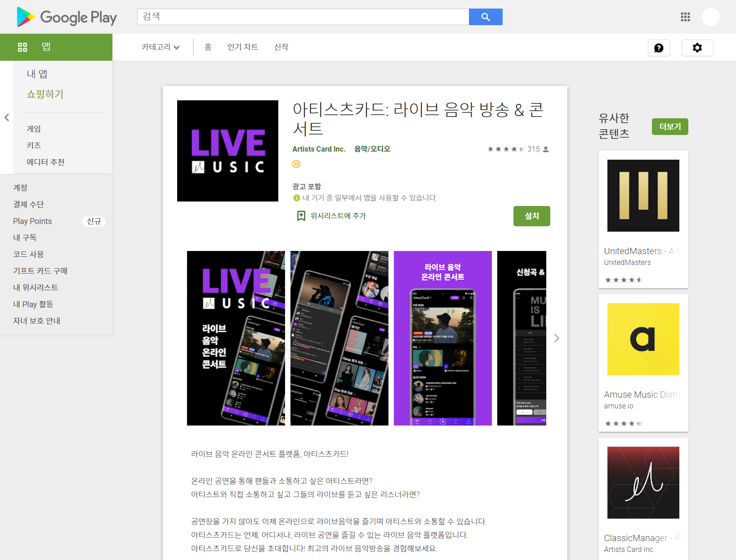Click the blue search magnifier button
736x560 pixels.
[x=486, y=17]
